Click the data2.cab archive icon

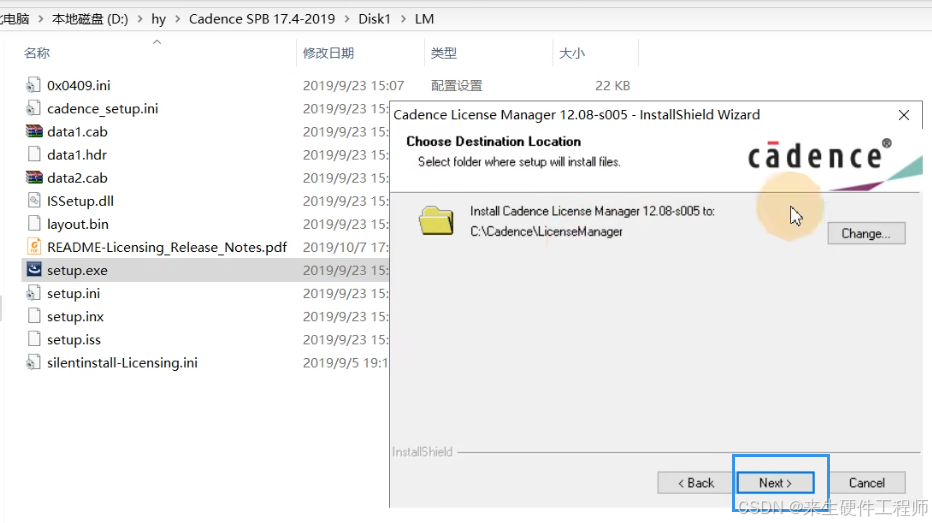tap(34, 178)
